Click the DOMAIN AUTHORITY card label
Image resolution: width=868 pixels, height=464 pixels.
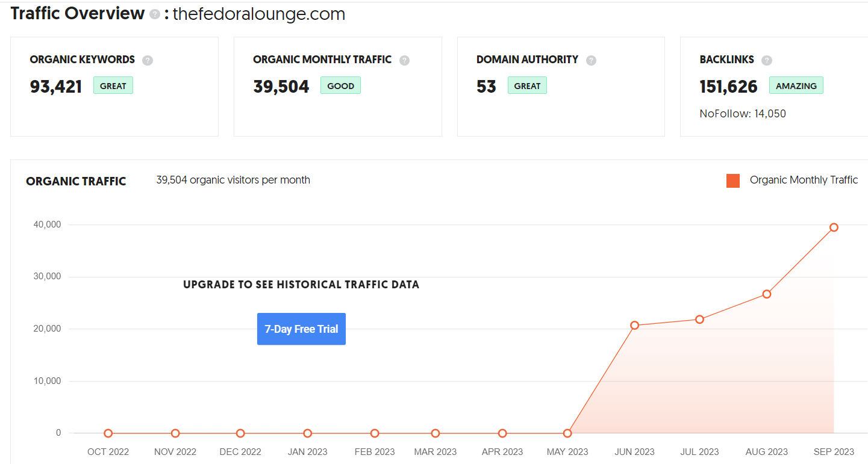click(x=528, y=60)
